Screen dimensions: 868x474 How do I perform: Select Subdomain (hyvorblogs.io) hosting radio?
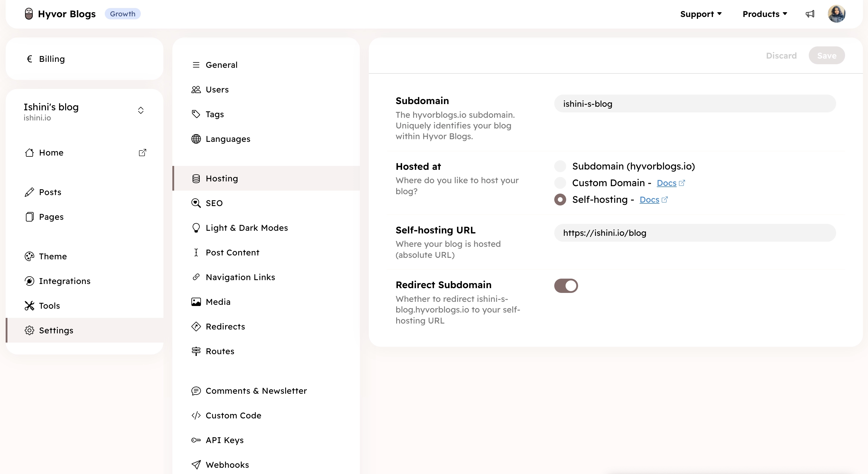560,166
